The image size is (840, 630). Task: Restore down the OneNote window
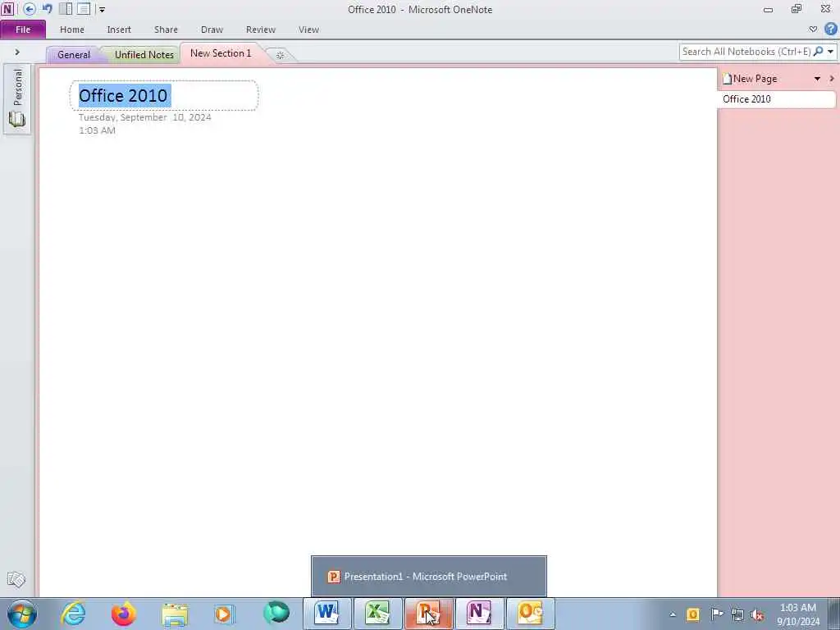[x=797, y=9]
